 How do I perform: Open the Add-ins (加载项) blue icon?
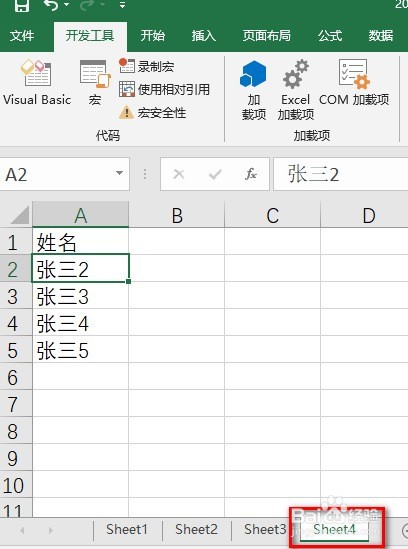254,90
